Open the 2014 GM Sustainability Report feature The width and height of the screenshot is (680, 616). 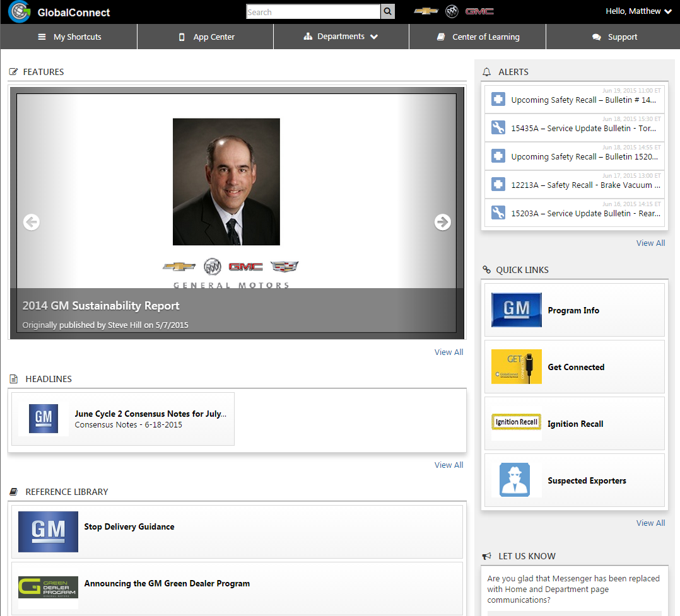pyautogui.click(x=101, y=306)
